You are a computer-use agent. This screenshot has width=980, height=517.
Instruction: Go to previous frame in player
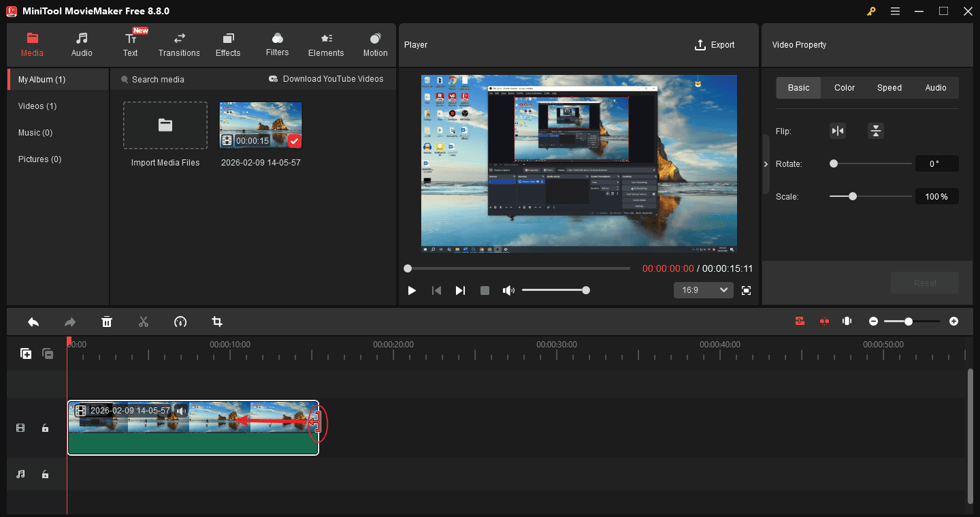[x=436, y=290]
